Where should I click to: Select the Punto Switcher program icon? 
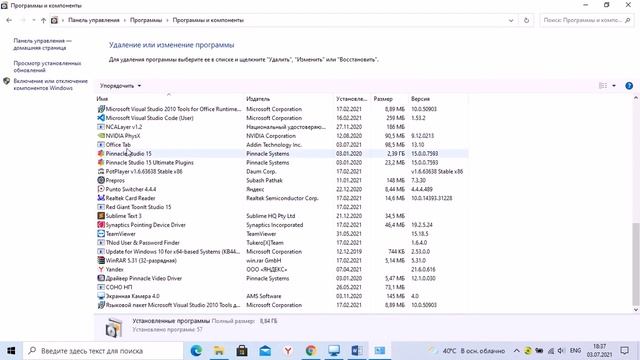click(101, 189)
